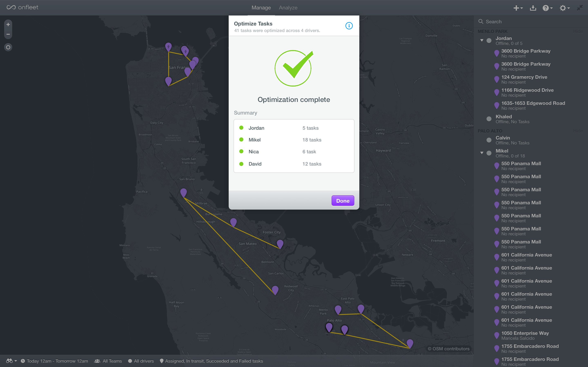Zoom in on the map
This screenshot has width=588, height=367.
click(8, 24)
